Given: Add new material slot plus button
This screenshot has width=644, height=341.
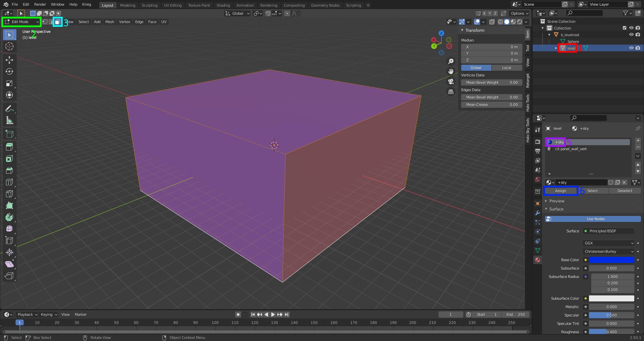Looking at the screenshot, I should pos(638,140).
